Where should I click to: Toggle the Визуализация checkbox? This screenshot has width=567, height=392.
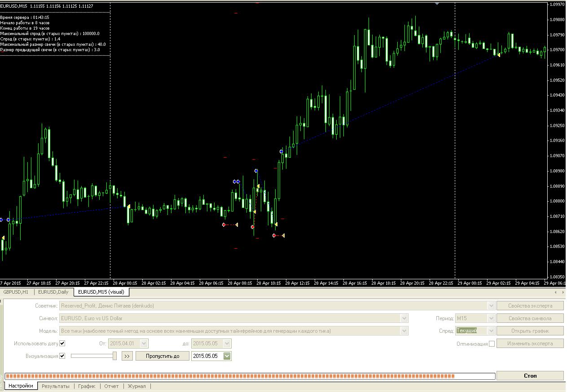coord(62,356)
